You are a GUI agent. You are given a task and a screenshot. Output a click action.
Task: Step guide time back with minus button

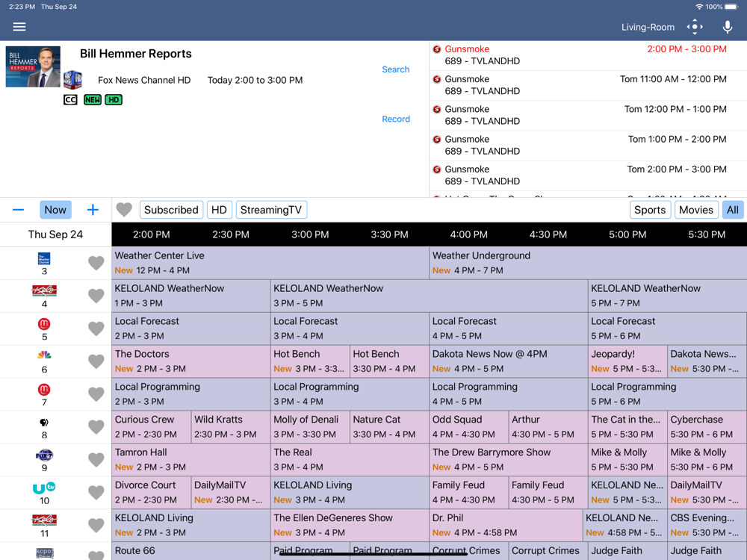pos(18,210)
